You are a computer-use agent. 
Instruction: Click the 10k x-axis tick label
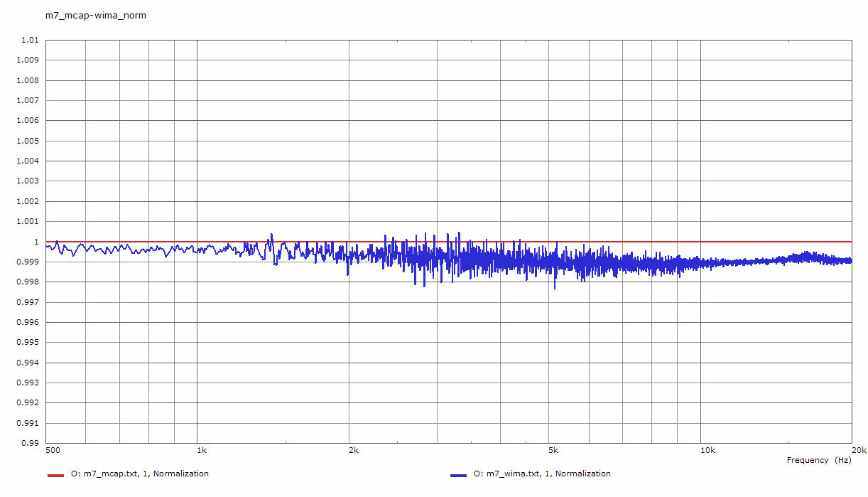[x=706, y=450]
